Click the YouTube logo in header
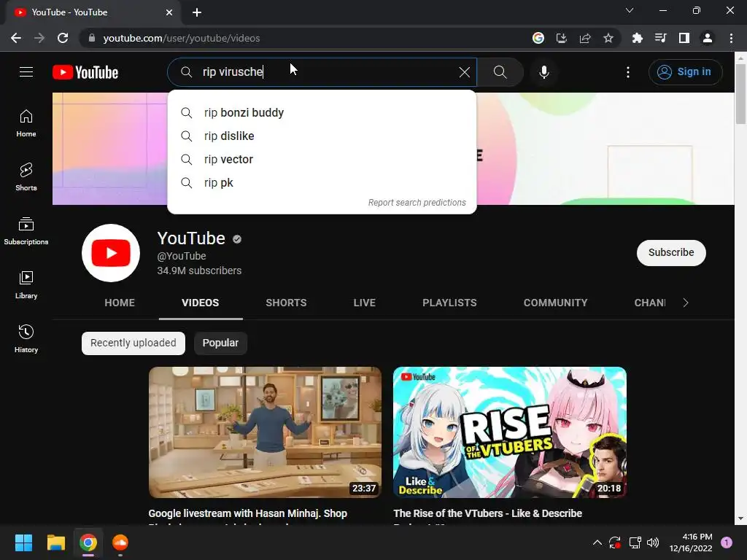Image resolution: width=747 pixels, height=560 pixels. click(x=85, y=72)
